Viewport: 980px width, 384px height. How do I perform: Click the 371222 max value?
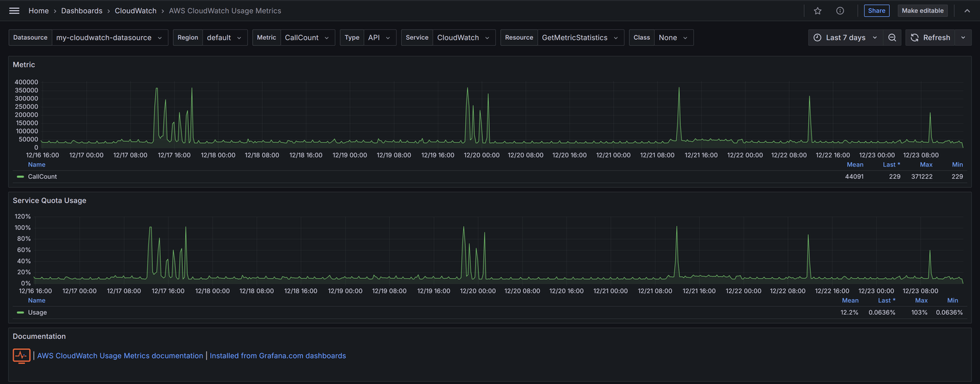tap(922, 177)
